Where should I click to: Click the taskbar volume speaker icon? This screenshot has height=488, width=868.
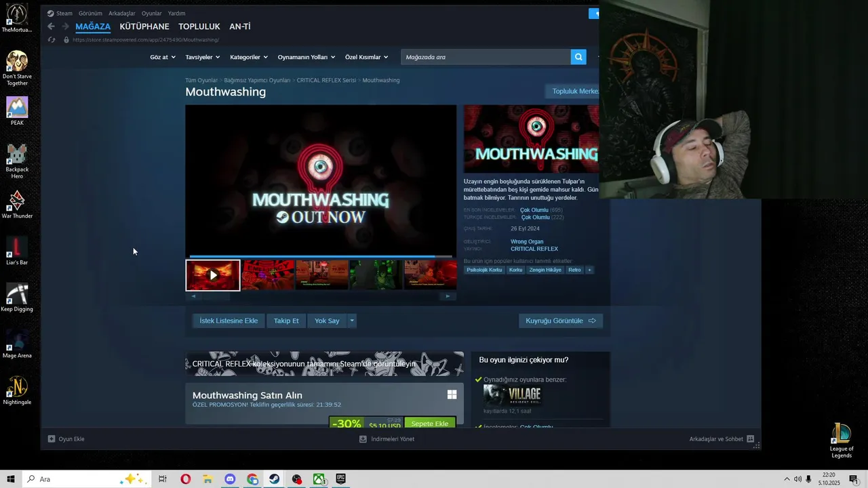click(797, 479)
